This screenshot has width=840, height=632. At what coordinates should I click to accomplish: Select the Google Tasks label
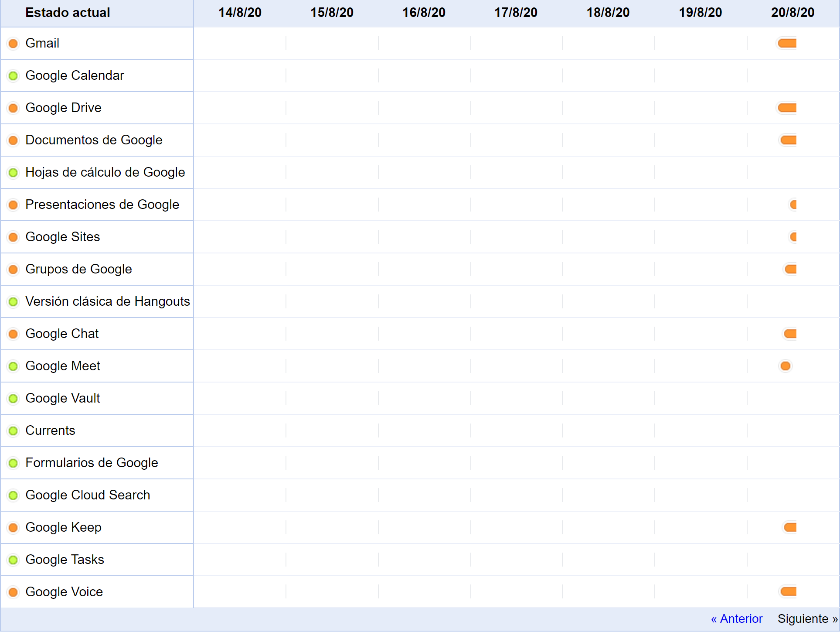(65, 560)
